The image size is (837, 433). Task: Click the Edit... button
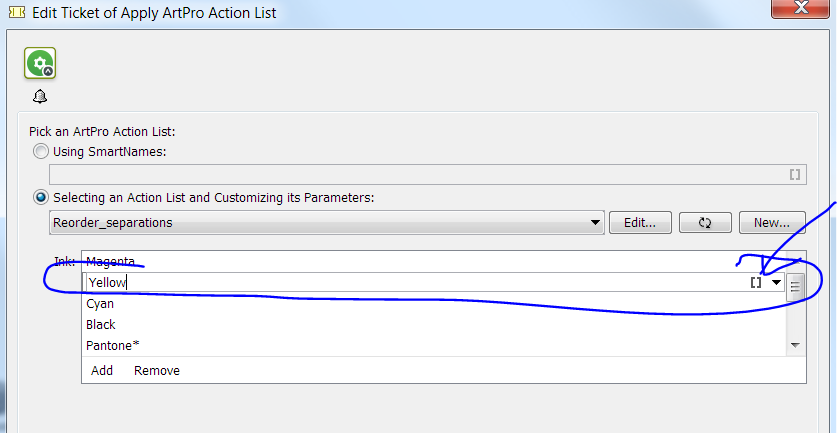pyautogui.click(x=639, y=223)
